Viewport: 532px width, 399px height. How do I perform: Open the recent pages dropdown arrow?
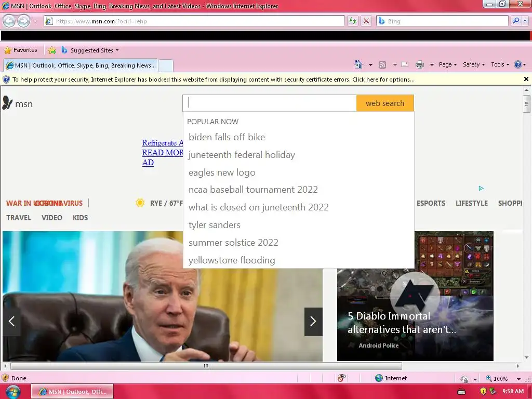tap(35, 21)
